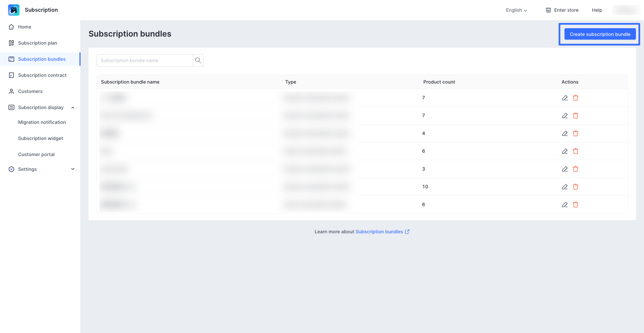Focus the Subscription bundle name search field

[145, 60]
